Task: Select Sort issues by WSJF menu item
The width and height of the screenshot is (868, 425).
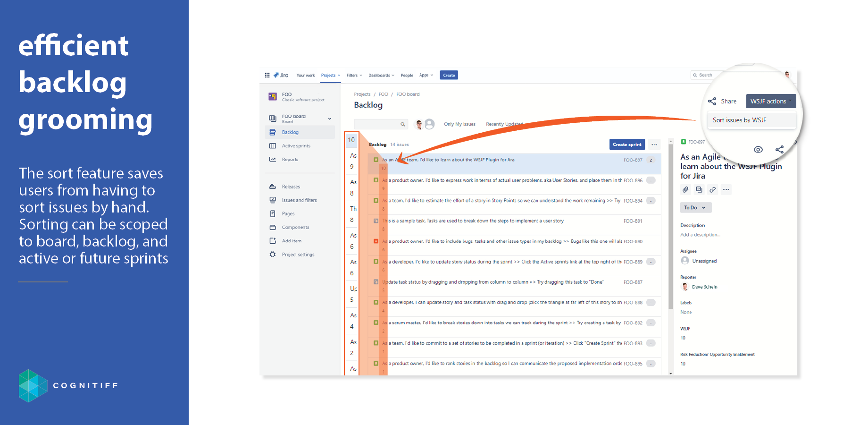Action: [752, 120]
